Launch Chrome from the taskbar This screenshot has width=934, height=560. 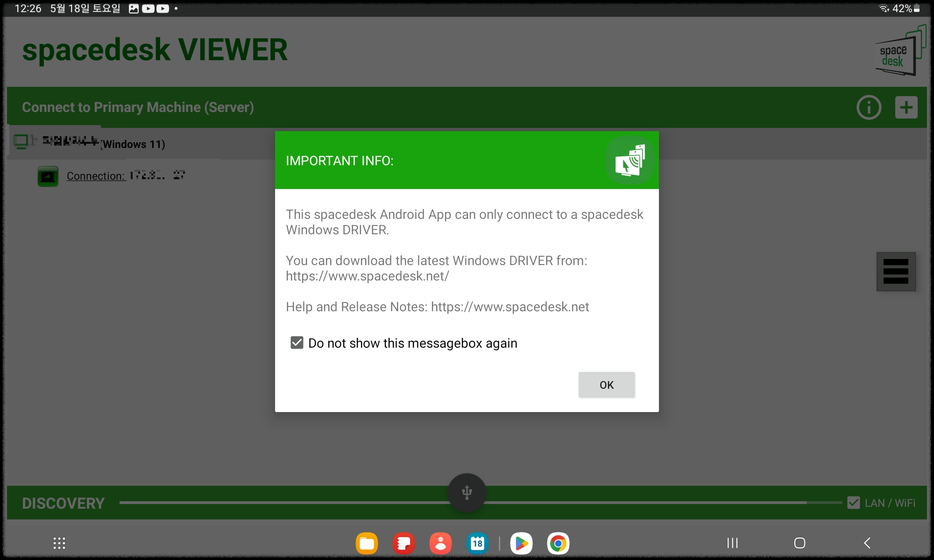coord(558,543)
